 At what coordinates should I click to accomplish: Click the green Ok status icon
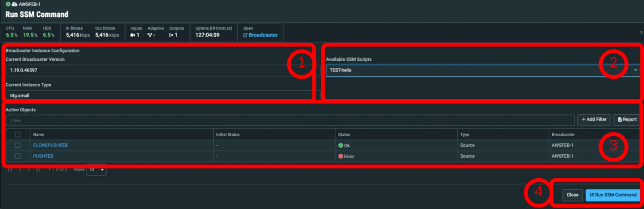pos(340,145)
